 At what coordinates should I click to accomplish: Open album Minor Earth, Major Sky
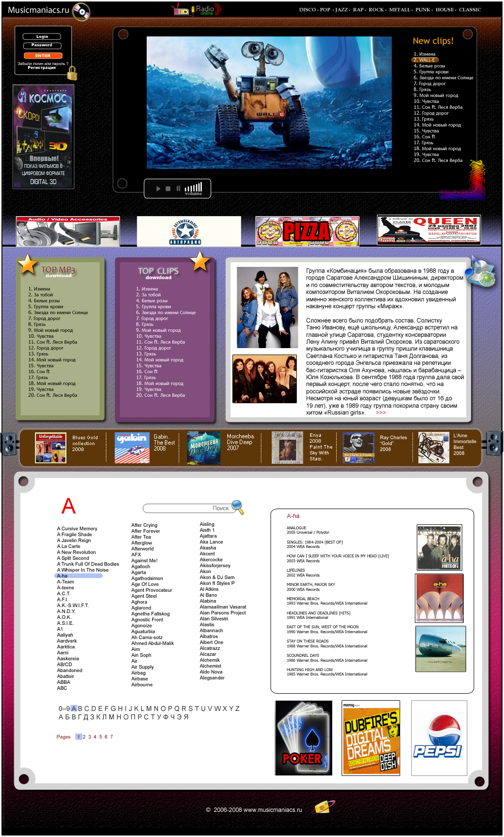coord(311,584)
